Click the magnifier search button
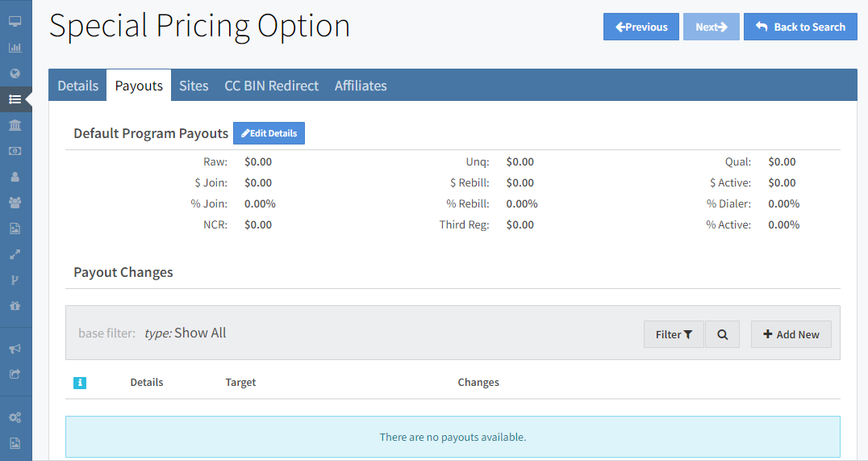The height and width of the screenshot is (461, 868). pyautogui.click(x=722, y=334)
